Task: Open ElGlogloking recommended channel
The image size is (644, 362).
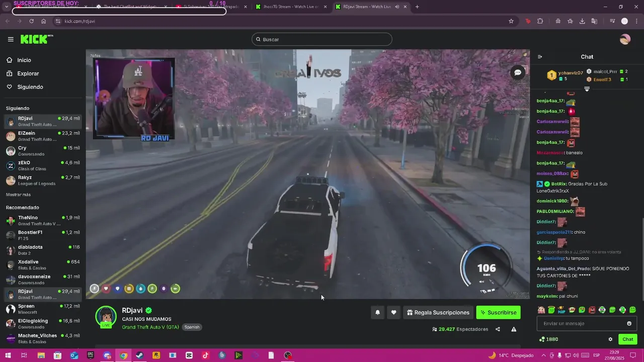Action: tap(43, 323)
